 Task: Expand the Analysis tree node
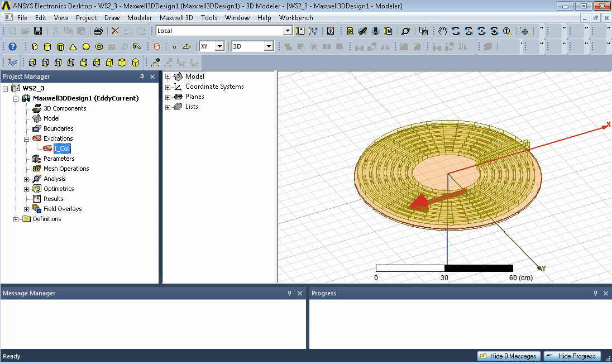click(27, 179)
